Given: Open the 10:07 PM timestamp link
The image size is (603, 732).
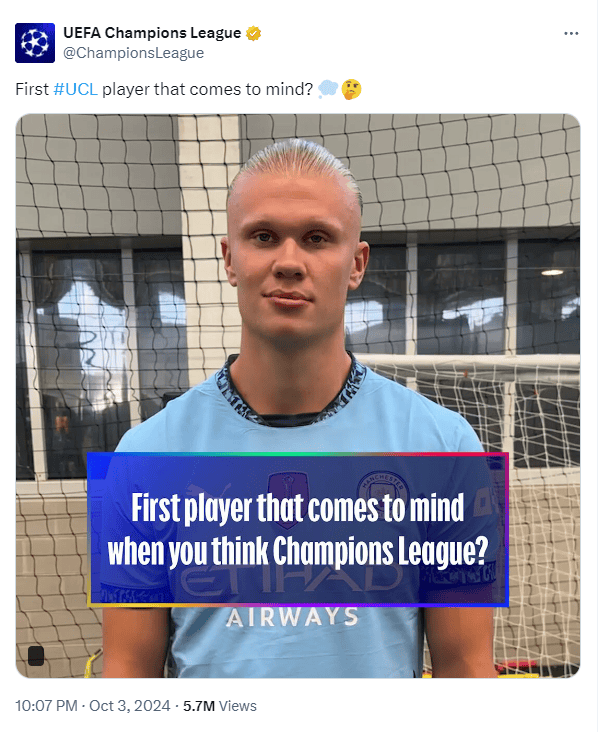Looking at the screenshot, I should pyautogui.click(x=46, y=705).
